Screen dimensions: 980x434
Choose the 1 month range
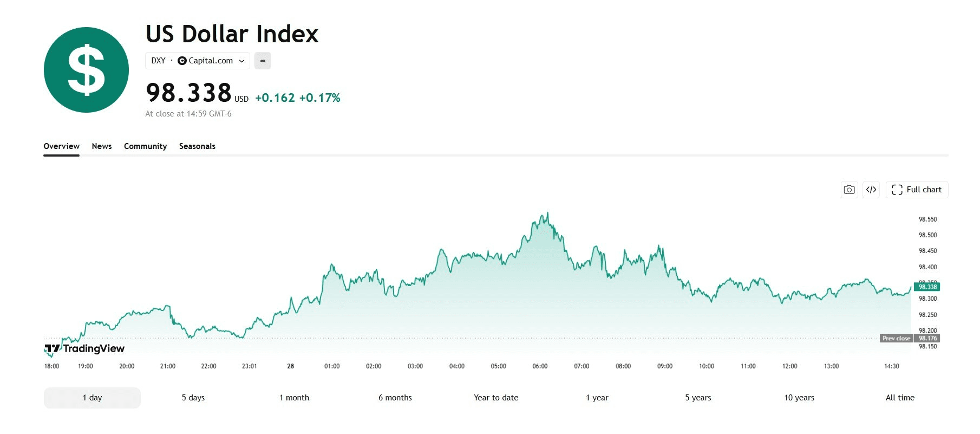tap(294, 398)
